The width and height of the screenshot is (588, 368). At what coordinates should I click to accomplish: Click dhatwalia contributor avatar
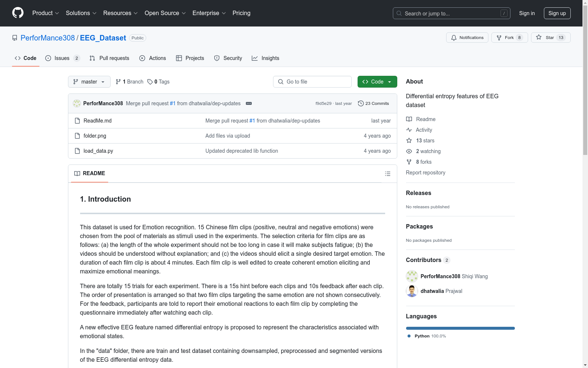point(412,291)
